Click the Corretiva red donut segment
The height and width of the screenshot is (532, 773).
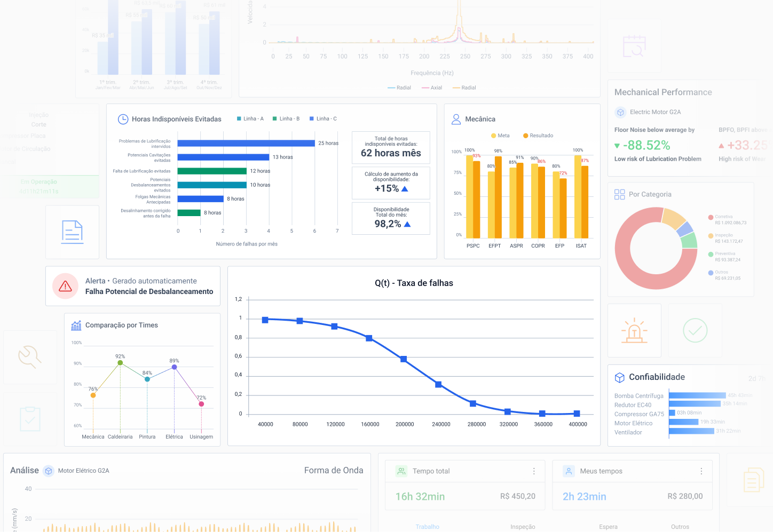pos(641,267)
